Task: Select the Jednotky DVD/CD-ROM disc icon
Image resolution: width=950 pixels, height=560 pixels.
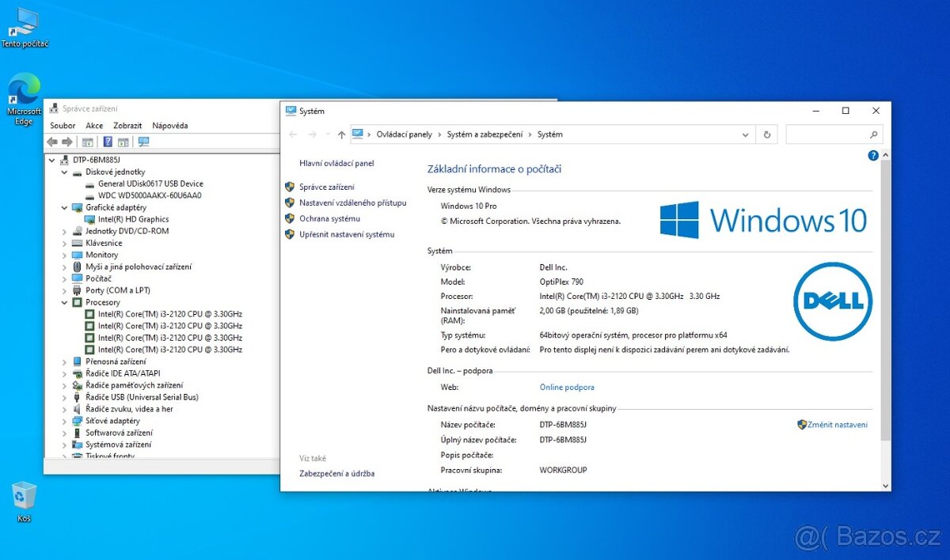Action: [x=78, y=231]
